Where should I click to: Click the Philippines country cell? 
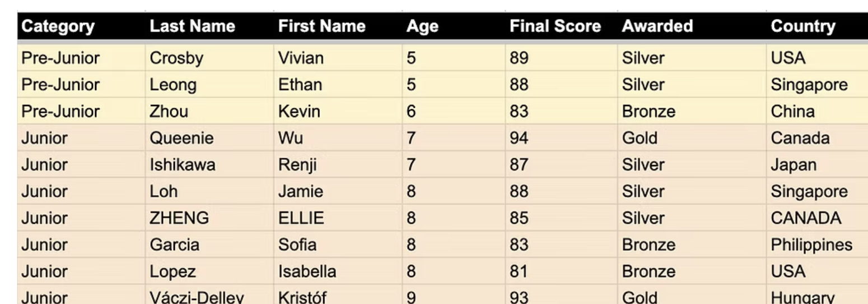tap(811, 245)
